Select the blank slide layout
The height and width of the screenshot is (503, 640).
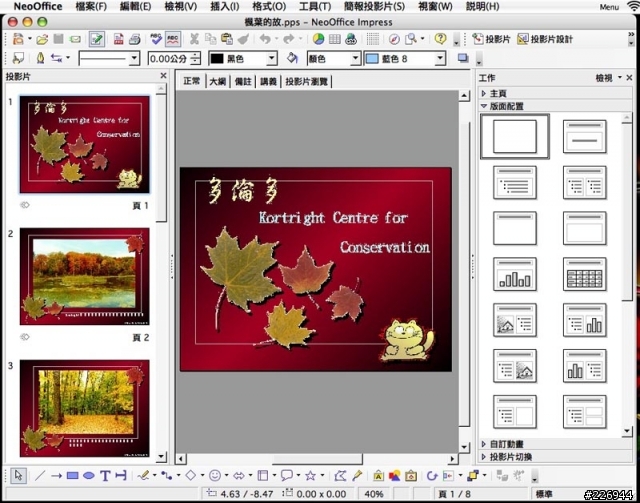click(x=515, y=136)
